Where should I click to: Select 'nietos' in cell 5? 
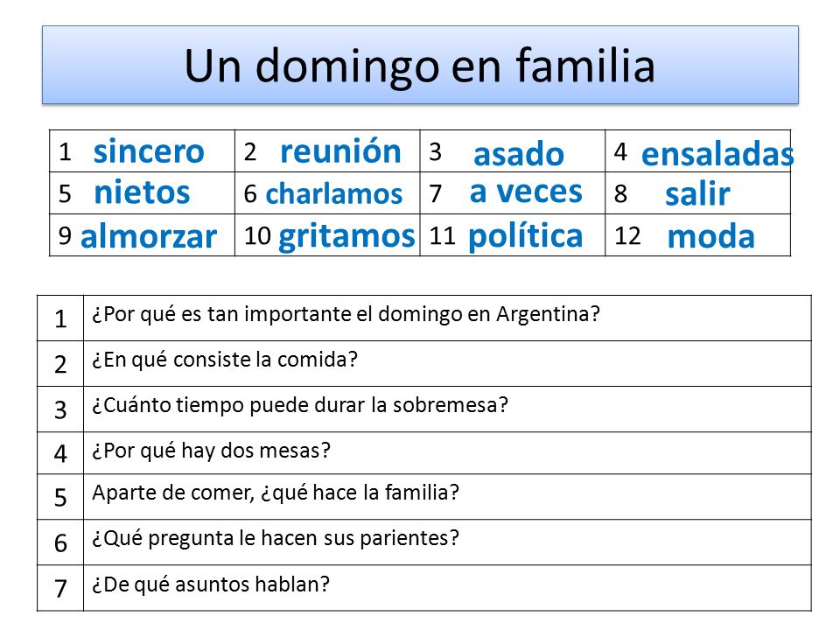point(142,192)
